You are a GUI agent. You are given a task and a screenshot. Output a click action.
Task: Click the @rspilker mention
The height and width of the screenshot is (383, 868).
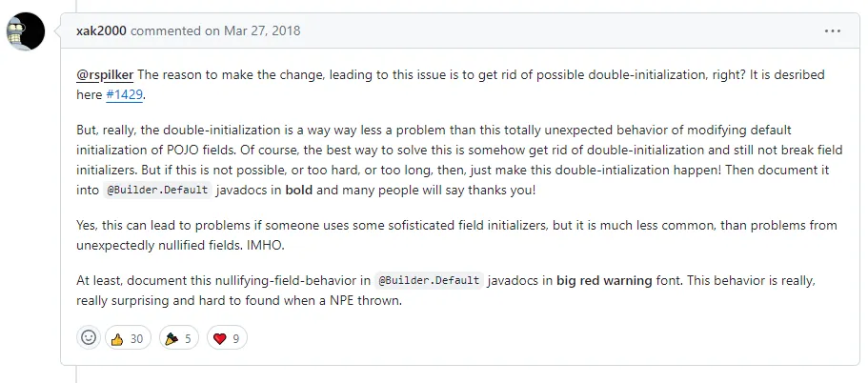(x=107, y=75)
